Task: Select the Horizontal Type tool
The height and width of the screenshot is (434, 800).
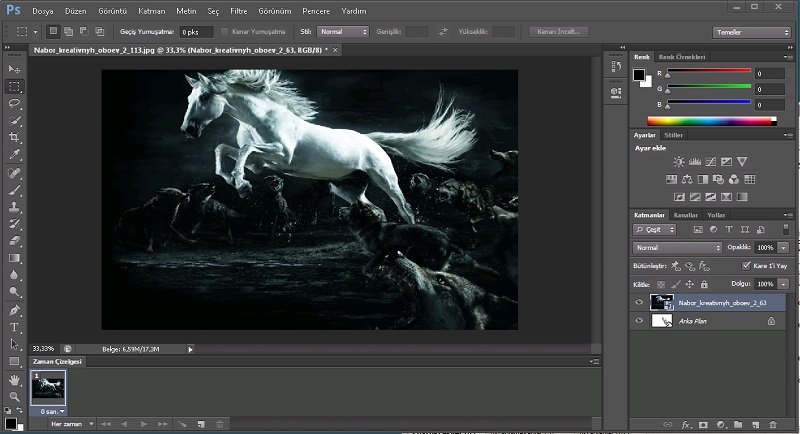Action: (14, 327)
